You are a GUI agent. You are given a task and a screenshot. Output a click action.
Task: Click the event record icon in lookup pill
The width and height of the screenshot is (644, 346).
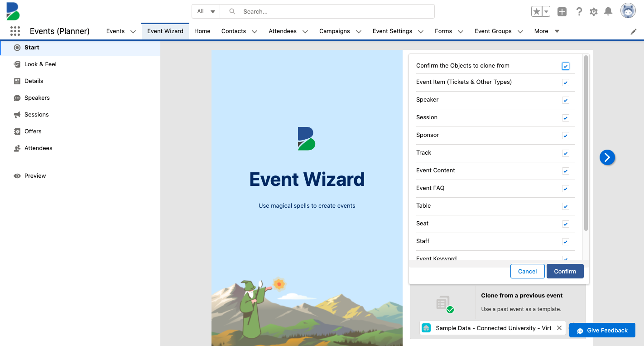pos(426,328)
